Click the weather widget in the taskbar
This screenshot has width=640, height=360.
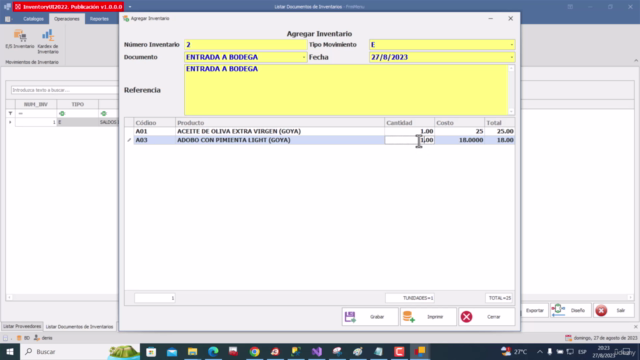pyautogui.click(x=514, y=351)
